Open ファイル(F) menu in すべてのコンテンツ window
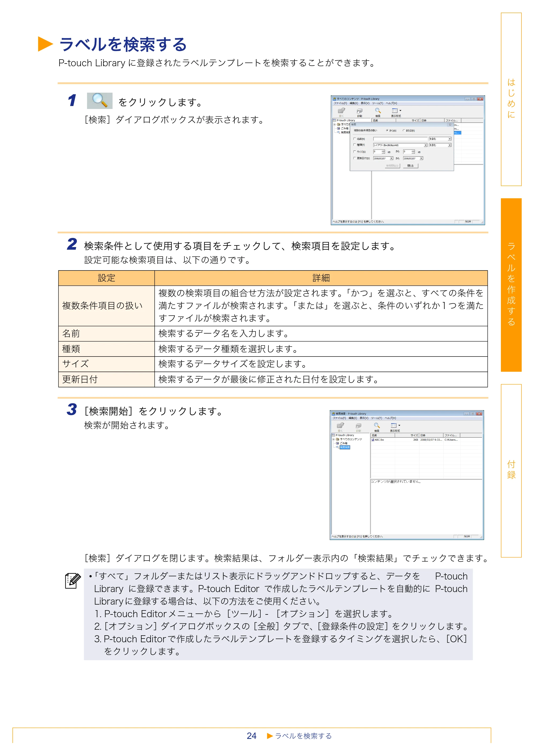Screen dimensions: 534x756 click(340, 103)
